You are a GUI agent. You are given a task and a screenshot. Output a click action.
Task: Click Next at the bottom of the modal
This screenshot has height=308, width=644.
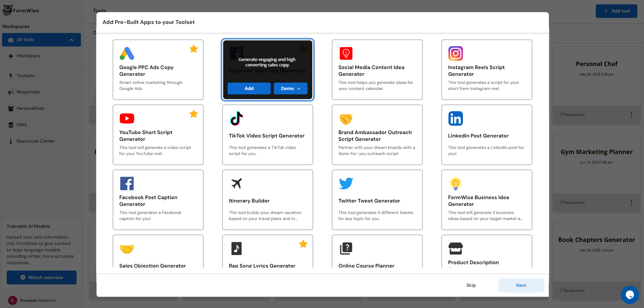click(521, 285)
